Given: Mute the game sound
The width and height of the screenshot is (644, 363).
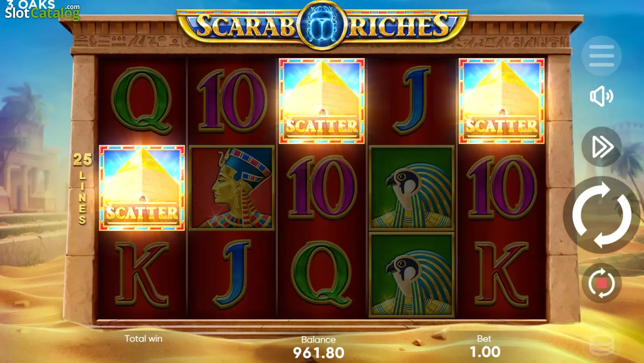Looking at the screenshot, I should click(x=601, y=96).
